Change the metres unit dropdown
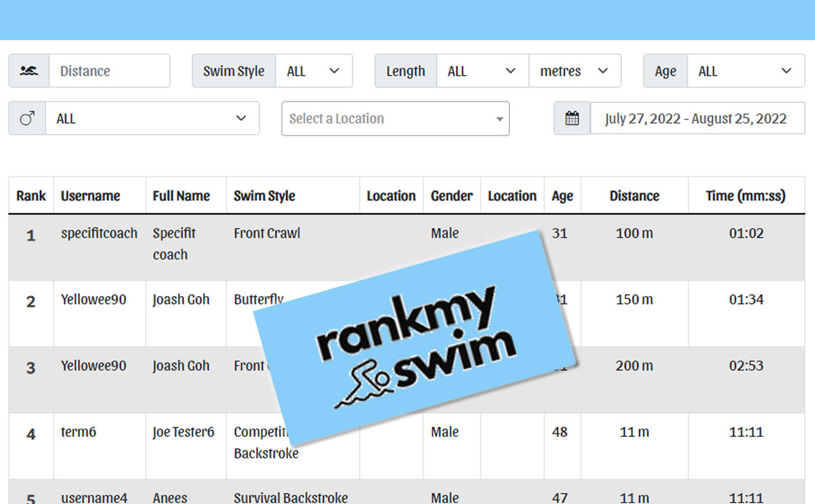Viewport: 815px width, 504px height. point(575,71)
